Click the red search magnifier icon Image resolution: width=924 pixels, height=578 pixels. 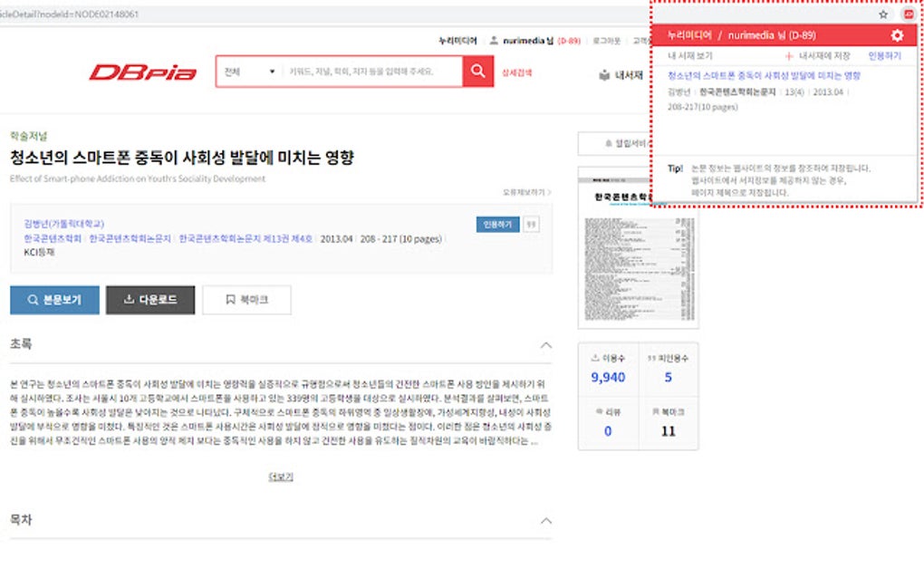(477, 70)
